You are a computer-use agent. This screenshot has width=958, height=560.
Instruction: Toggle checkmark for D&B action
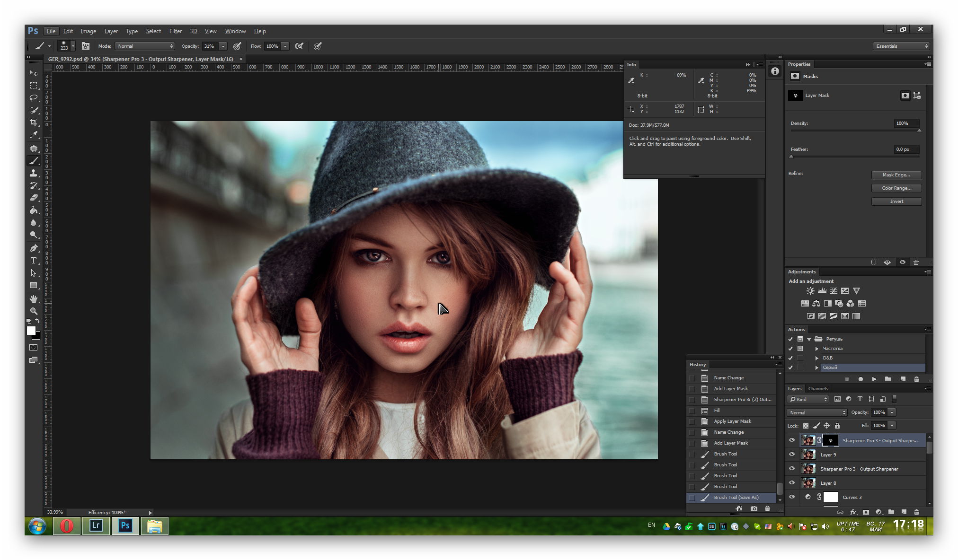790,358
